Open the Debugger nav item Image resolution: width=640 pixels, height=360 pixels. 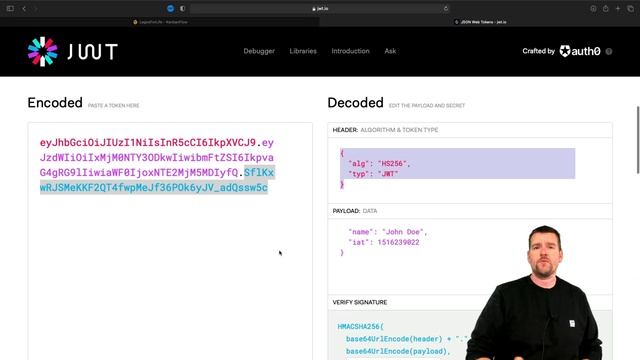click(259, 51)
